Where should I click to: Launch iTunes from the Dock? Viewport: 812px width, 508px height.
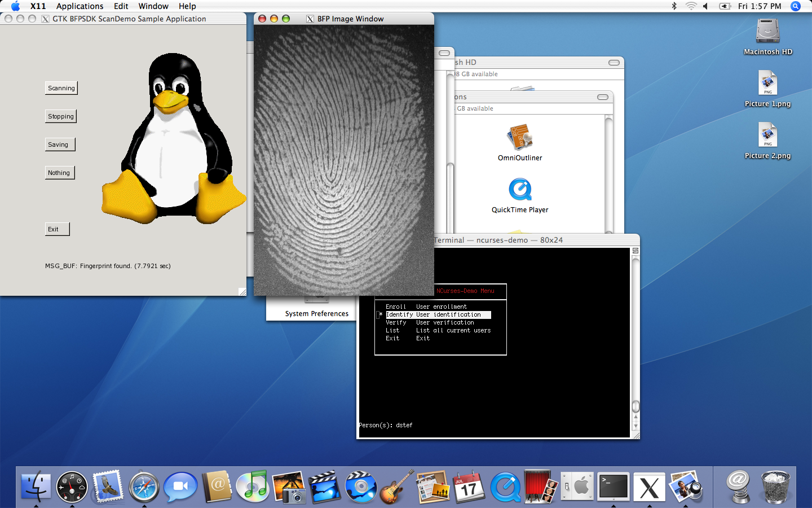[252, 487]
